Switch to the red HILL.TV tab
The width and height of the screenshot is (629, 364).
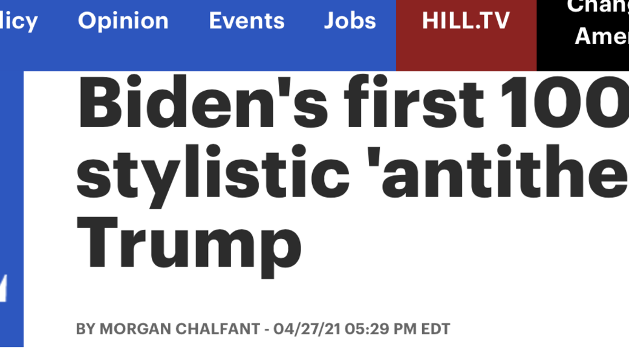click(x=466, y=21)
